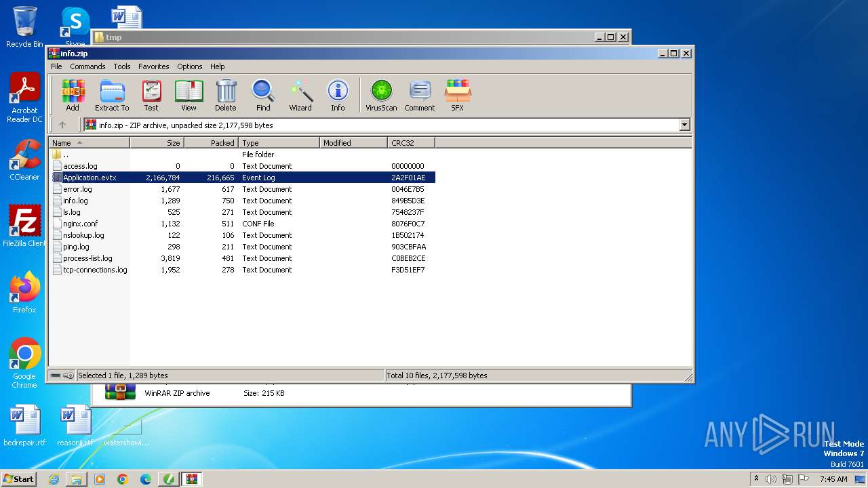Open Firefox desktop shortcut
Image resolution: width=868 pixels, height=488 pixels.
coord(24,293)
